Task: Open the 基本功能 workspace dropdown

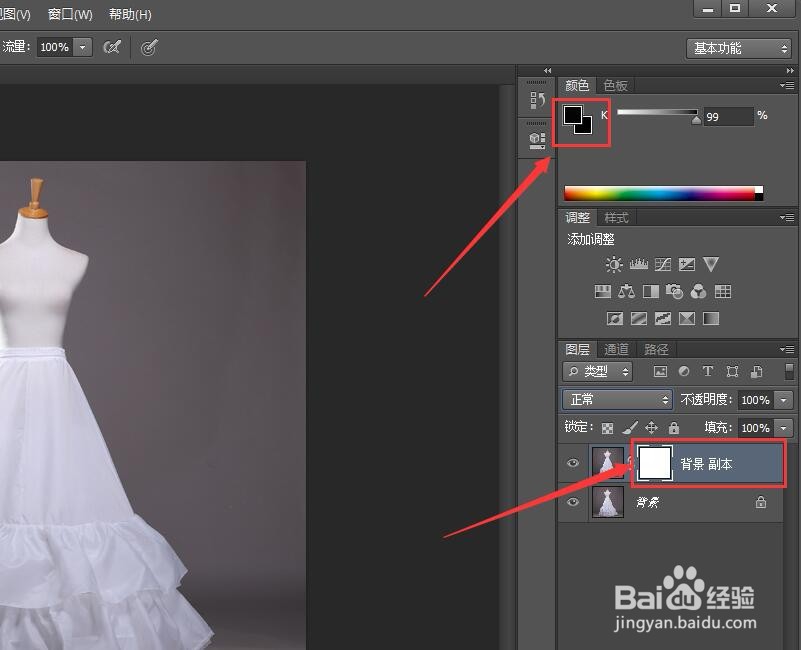Action: [x=739, y=49]
